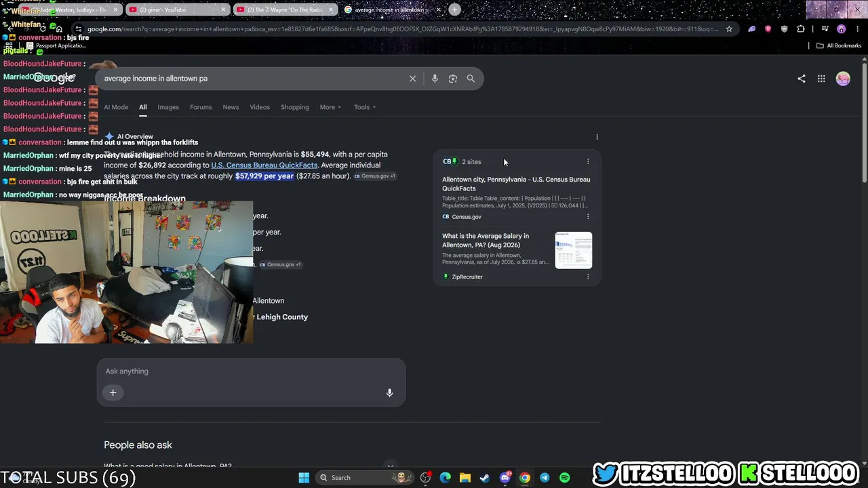Open U.S. Census Bureau QuickFacts link
This screenshot has width=868, height=488.
point(264,165)
